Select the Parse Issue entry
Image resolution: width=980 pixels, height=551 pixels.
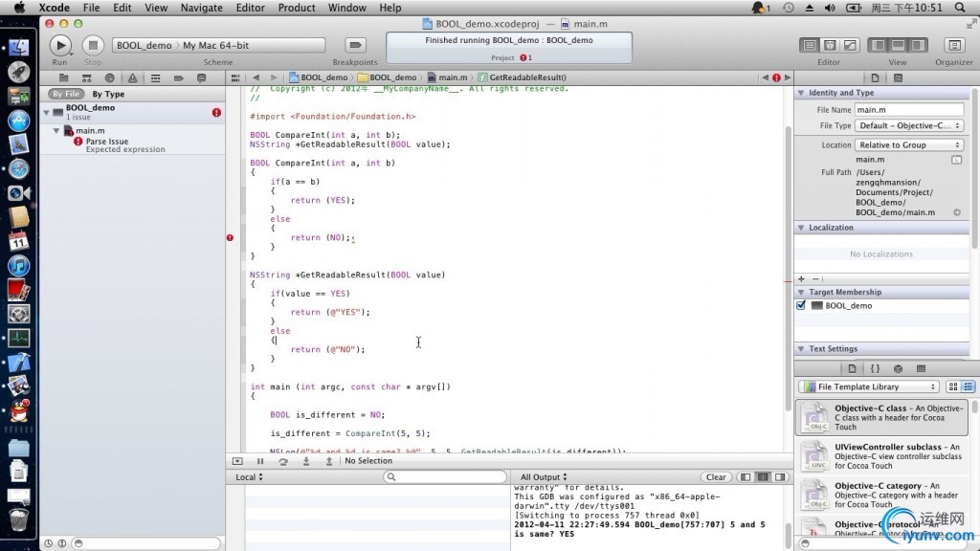click(x=107, y=142)
